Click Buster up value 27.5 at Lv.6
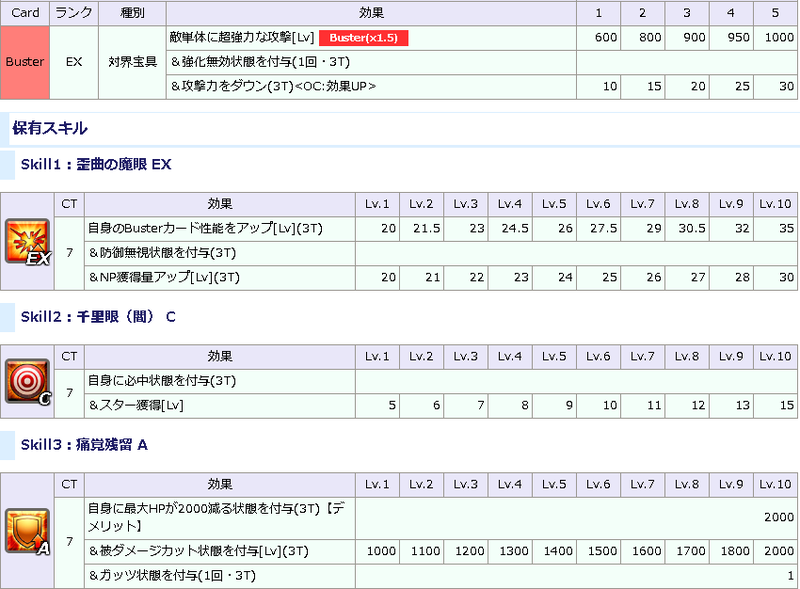This screenshot has height=589, width=800. (x=604, y=229)
